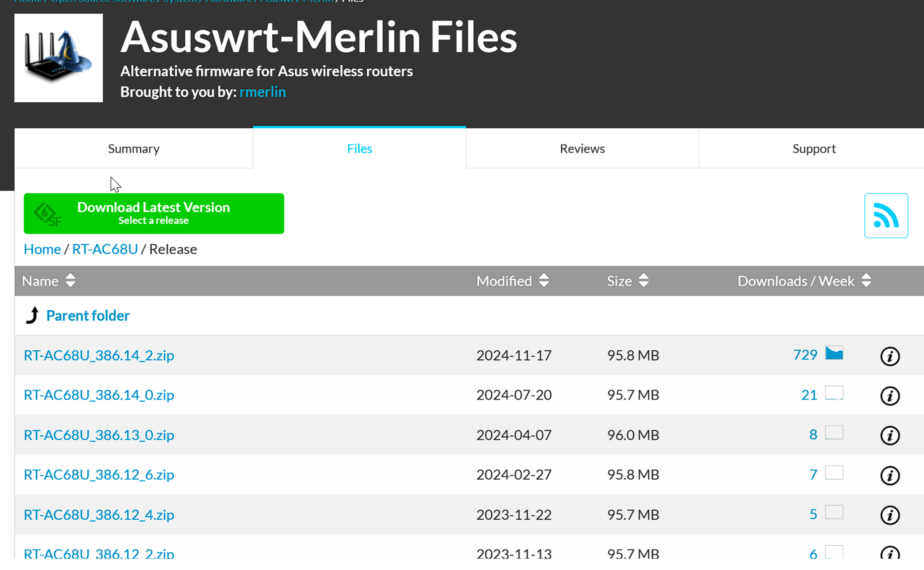The image size is (924, 570).
Task: Click the 2024-02-27 modified date
Action: pos(514,474)
